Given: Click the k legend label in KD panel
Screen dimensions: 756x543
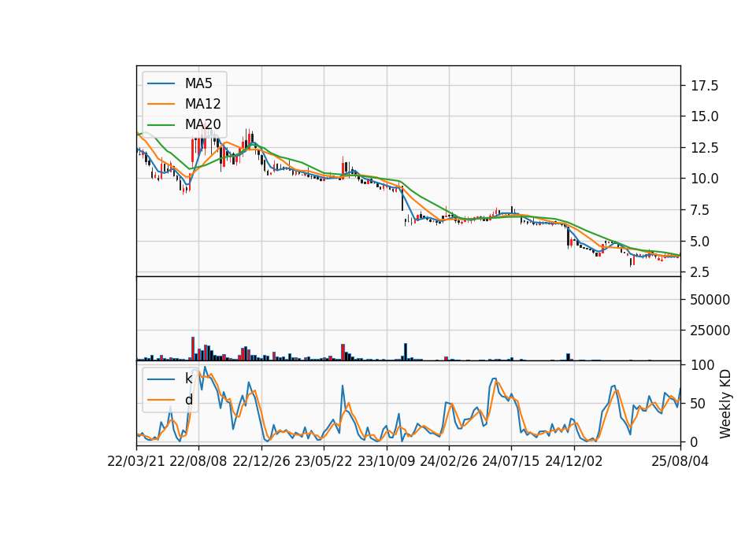Looking at the screenshot, I should [188, 379].
